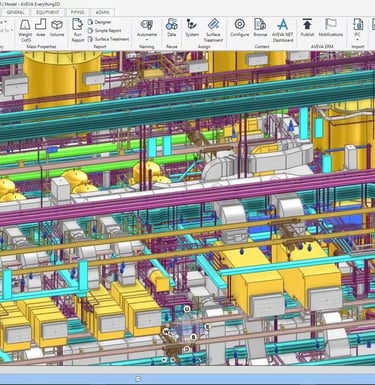Image resolution: width=375 pixels, height=385 pixels.
Task: Open the ADMIN ribbon tab
Action: click(102, 12)
